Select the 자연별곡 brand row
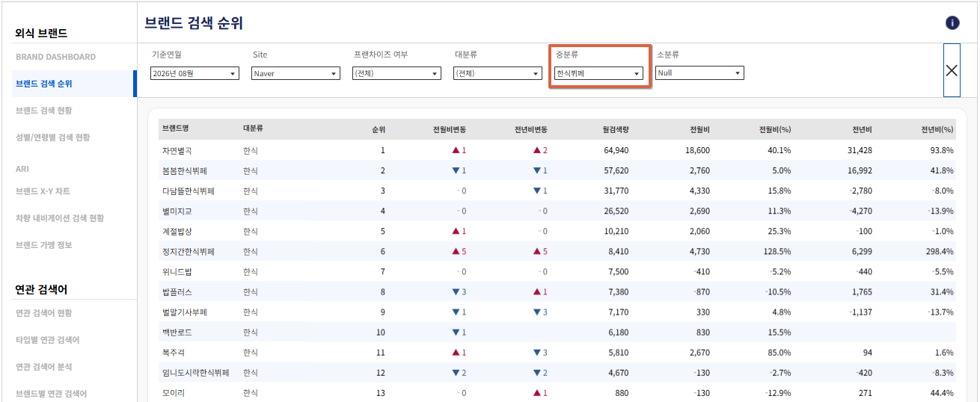 coord(557,150)
